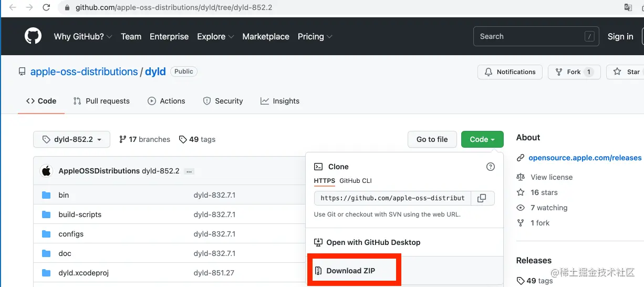Viewport: 644px width, 287px height.
Task: Click the bin row folder icon
Action: pyautogui.click(x=46, y=195)
